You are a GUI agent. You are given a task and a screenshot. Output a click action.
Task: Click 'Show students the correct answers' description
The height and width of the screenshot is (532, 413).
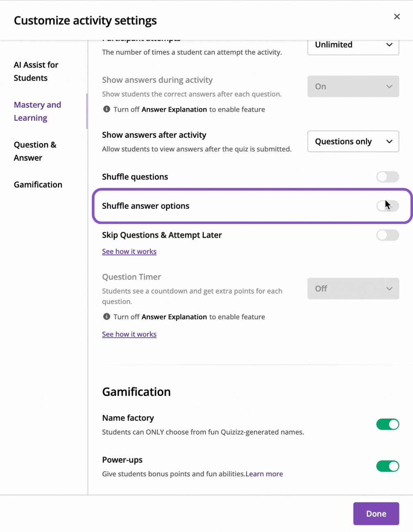(192, 94)
